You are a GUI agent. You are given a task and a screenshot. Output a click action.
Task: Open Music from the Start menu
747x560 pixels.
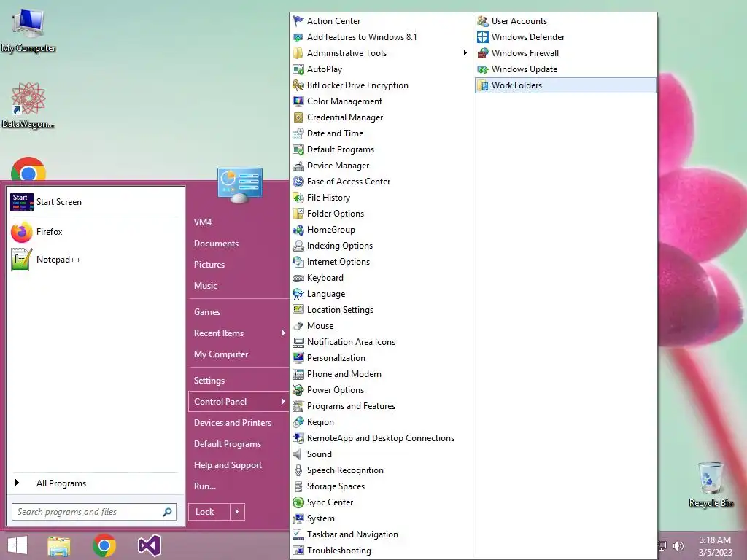point(239,286)
